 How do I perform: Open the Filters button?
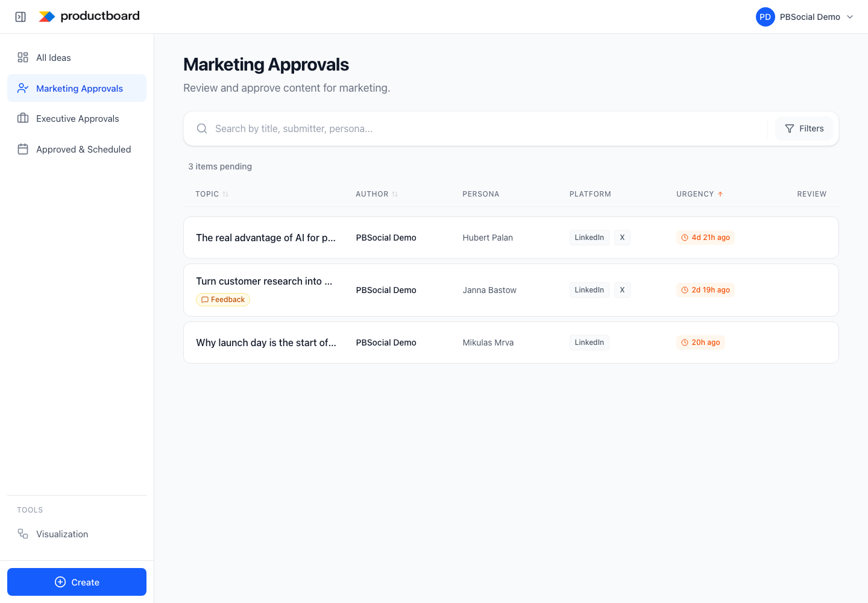click(804, 128)
